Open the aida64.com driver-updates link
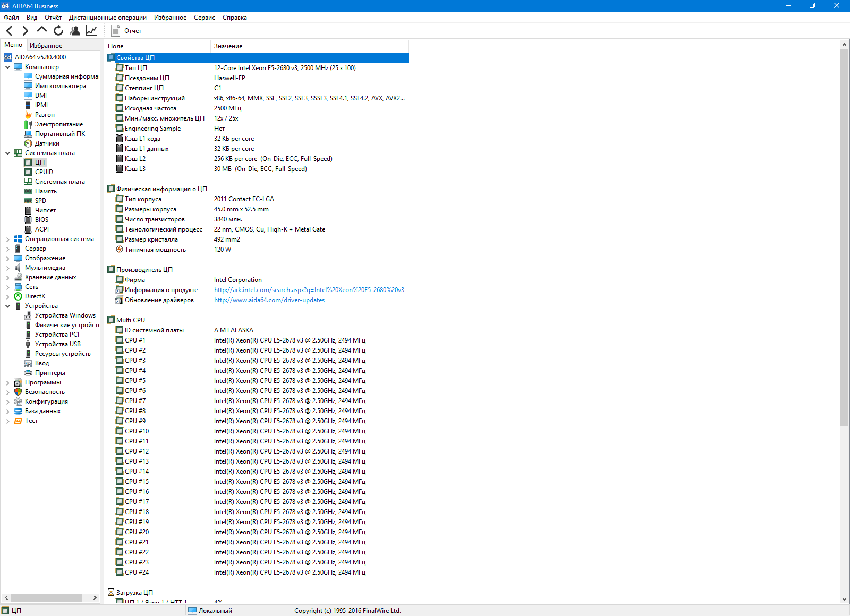Viewport: 850px width, 616px height. (x=269, y=300)
